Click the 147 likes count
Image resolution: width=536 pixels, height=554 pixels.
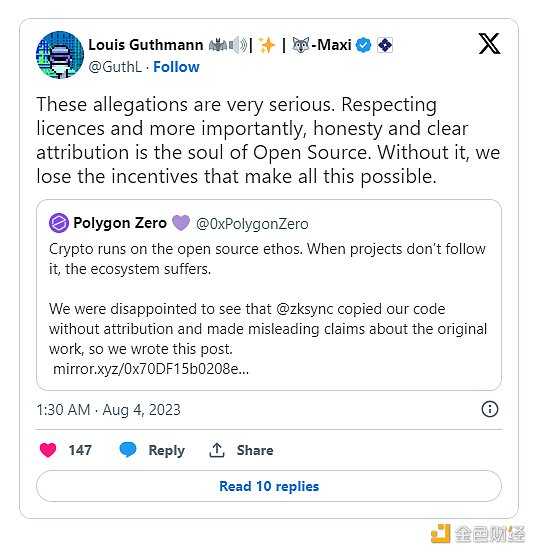[x=80, y=450]
